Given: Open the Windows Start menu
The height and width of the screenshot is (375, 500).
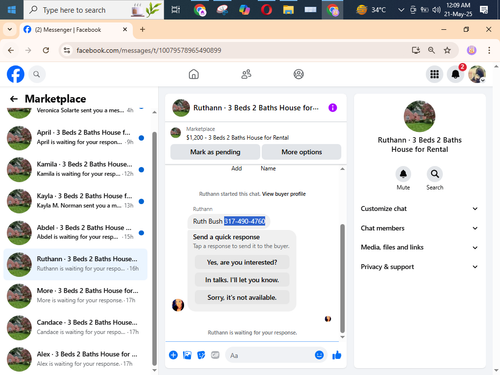Looking at the screenshot, I should pyautogui.click(x=12, y=10).
